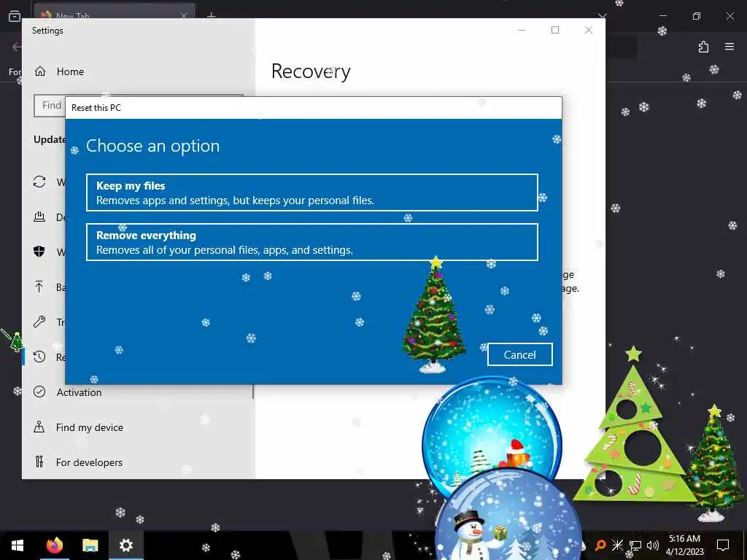This screenshot has width=747, height=560.
Task: Cancel the Reset this PC dialog
Action: click(x=519, y=355)
